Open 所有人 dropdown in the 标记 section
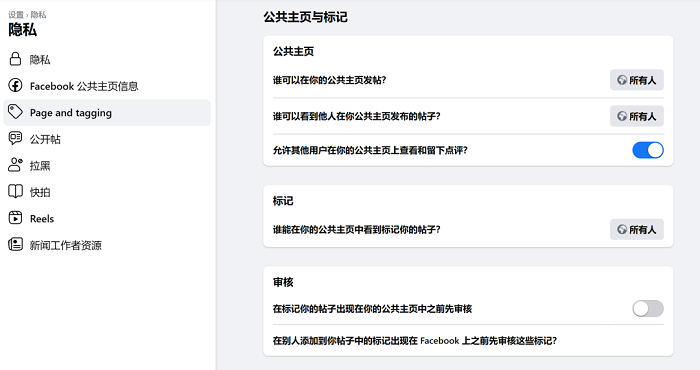Image resolution: width=700 pixels, height=370 pixels. tap(637, 229)
